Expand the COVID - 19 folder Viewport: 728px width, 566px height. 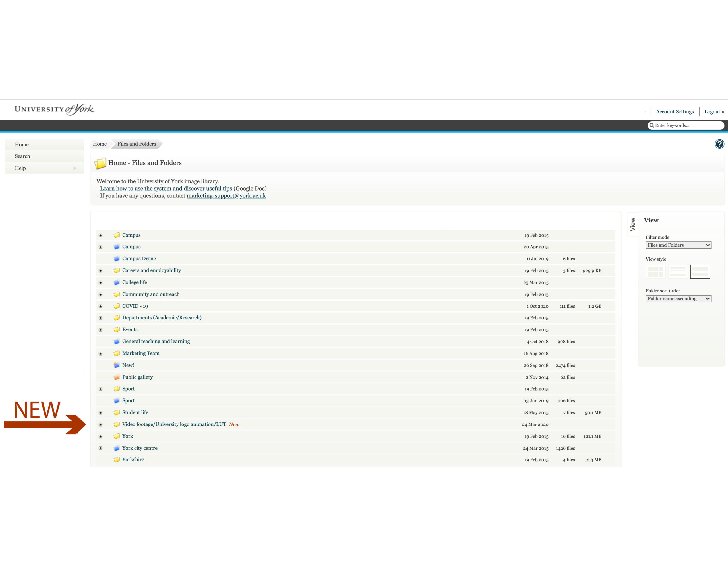[100, 306]
